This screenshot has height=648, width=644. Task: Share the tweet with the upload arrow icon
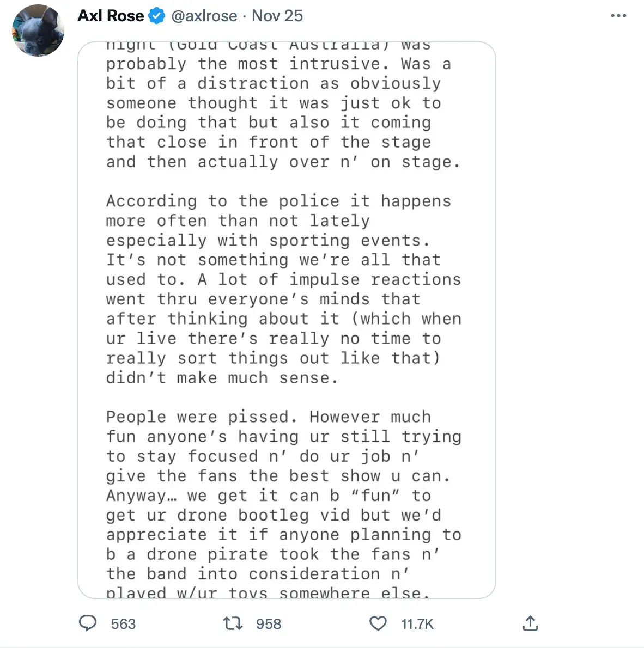point(530,623)
